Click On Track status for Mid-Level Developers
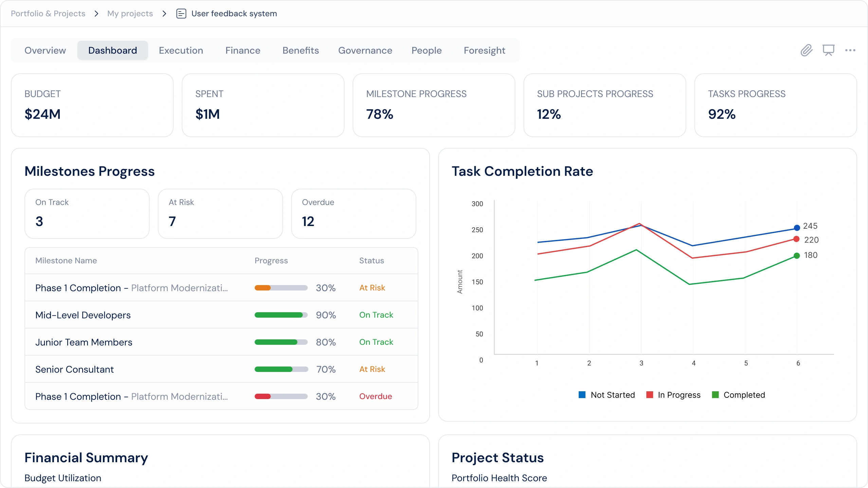This screenshot has width=868, height=488. [x=376, y=315]
